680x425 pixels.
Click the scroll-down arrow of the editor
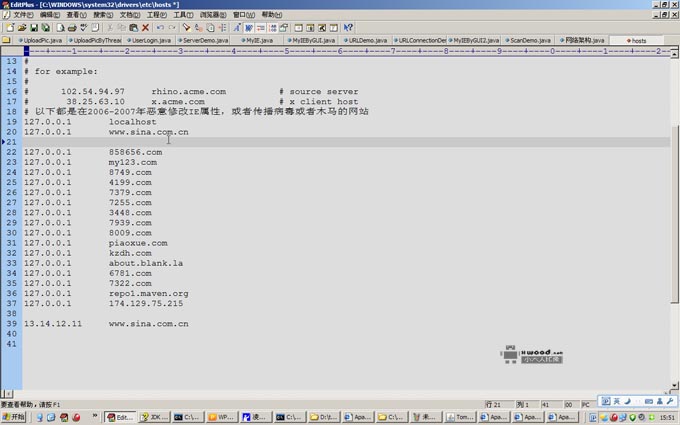pos(674,385)
